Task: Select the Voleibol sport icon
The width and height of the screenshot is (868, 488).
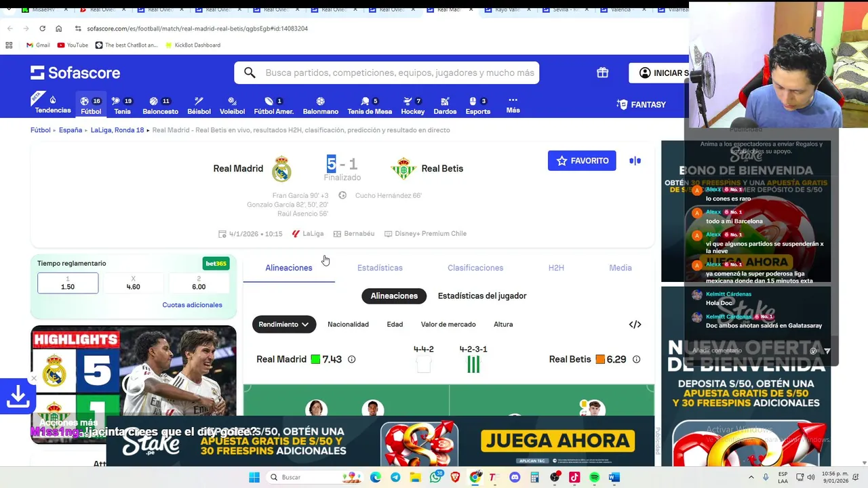Action: [232, 105]
